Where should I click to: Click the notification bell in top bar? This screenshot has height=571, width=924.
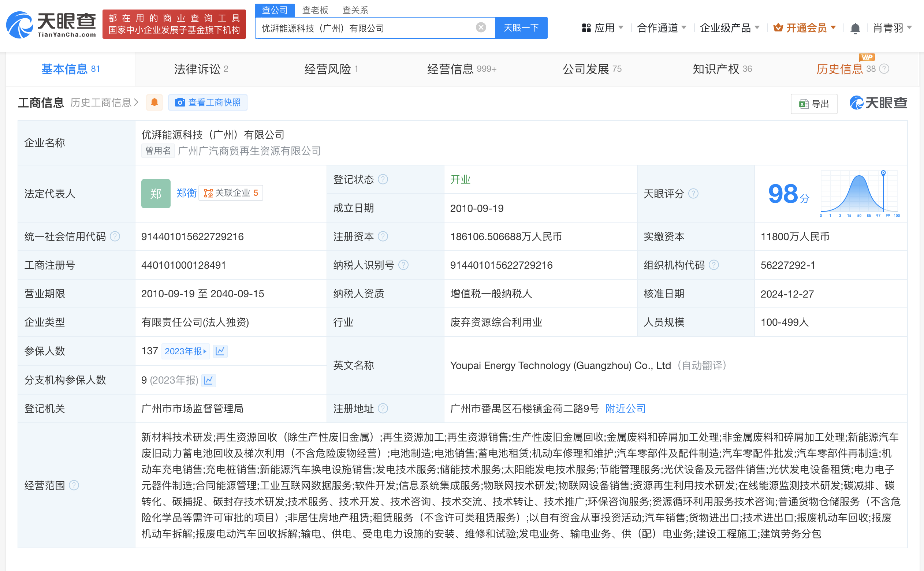(x=855, y=27)
